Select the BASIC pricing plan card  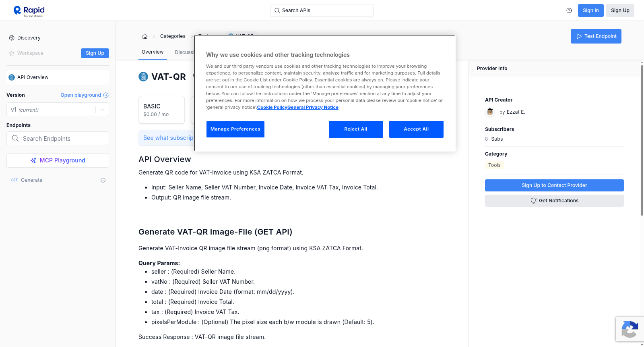click(161, 110)
